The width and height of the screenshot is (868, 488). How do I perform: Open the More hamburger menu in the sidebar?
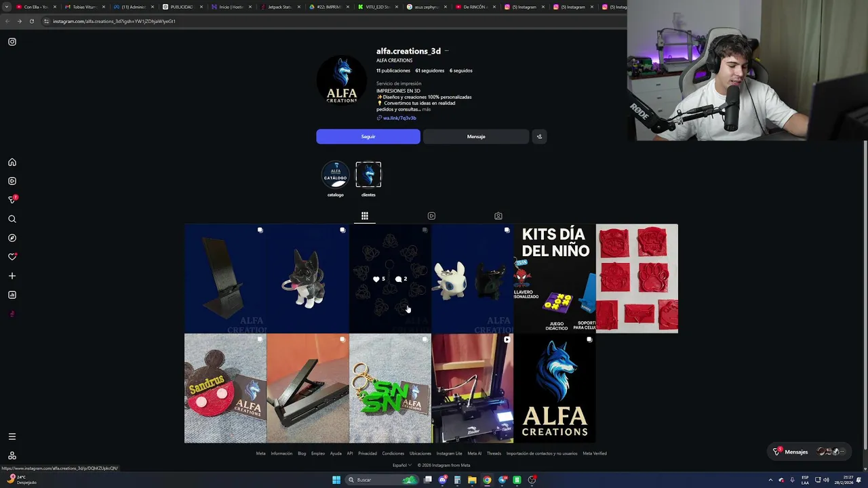(x=12, y=436)
